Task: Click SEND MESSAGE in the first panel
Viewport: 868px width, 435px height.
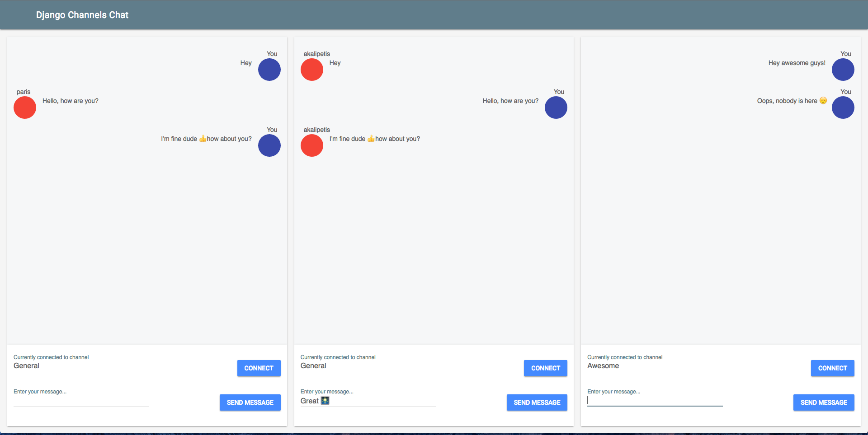Action: tap(250, 402)
